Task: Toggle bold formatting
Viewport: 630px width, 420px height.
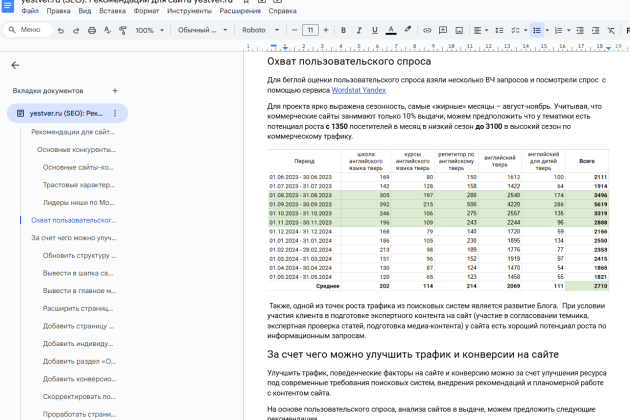Action: (x=343, y=30)
